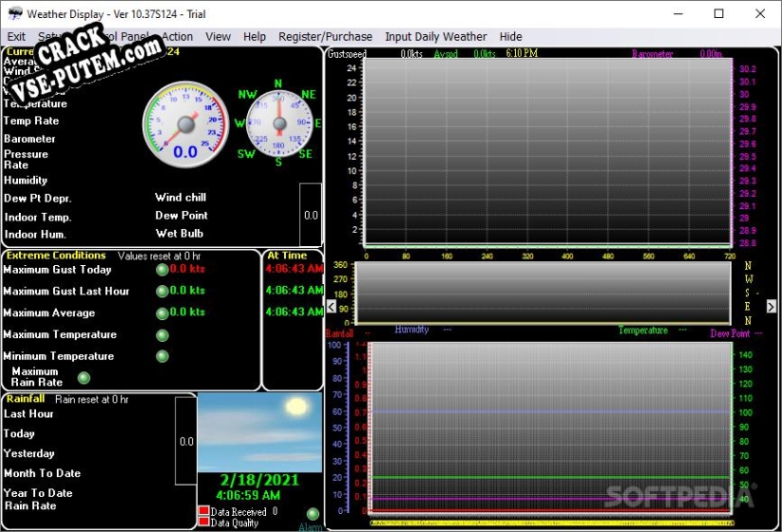This screenshot has width=782, height=532.
Task: Click the Minimum Temperature green LED
Action: [x=162, y=356]
